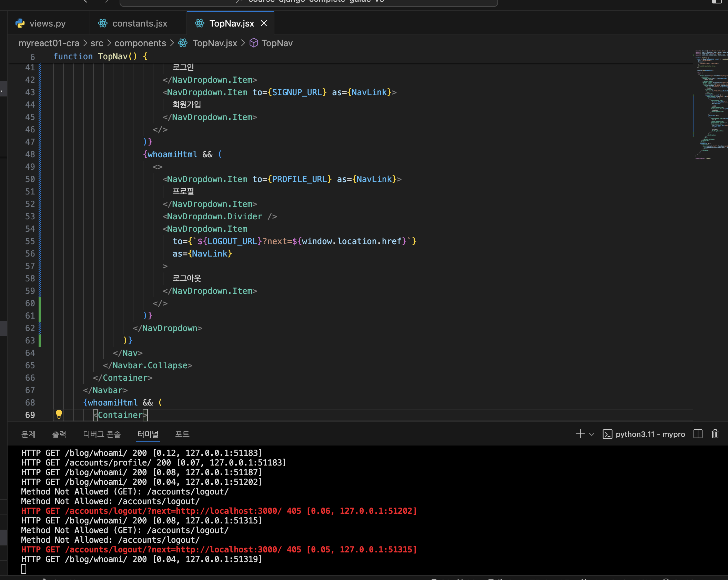This screenshot has width=728, height=580.
Task: Select the TopNav.jsx editor tab
Action: pyautogui.click(x=231, y=23)
